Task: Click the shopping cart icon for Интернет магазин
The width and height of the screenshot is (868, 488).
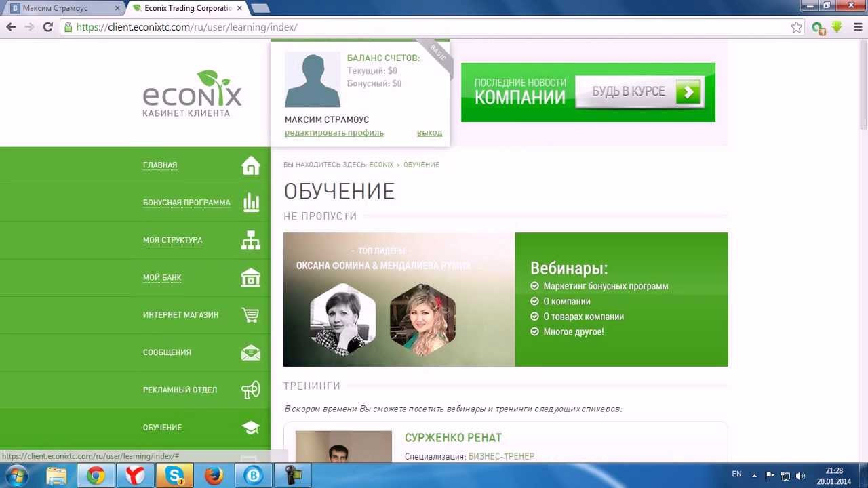Action: coord(251,315)
